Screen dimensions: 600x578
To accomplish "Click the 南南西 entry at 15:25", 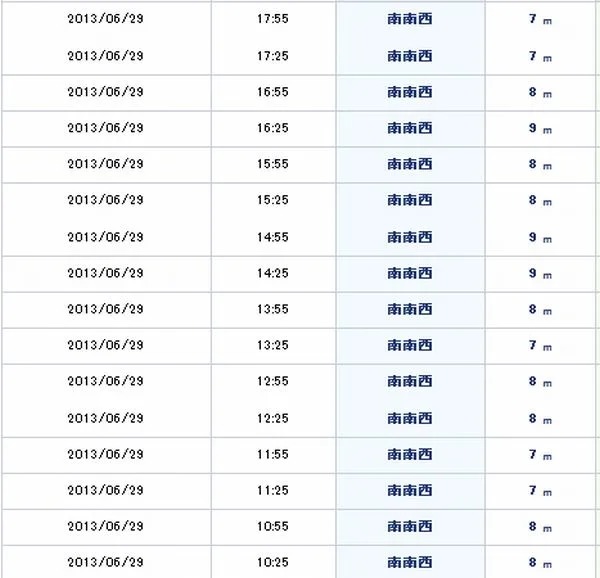I will click(x=410, y=200).
